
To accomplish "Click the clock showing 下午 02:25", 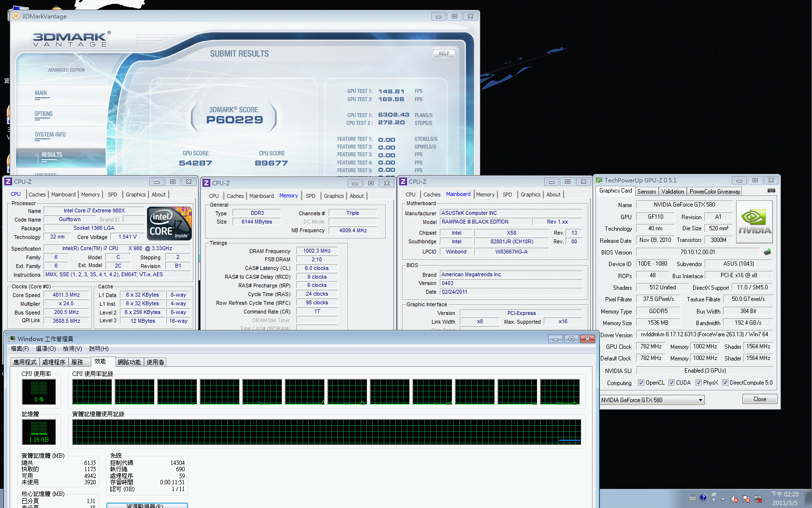I will [x=785, y=494].
